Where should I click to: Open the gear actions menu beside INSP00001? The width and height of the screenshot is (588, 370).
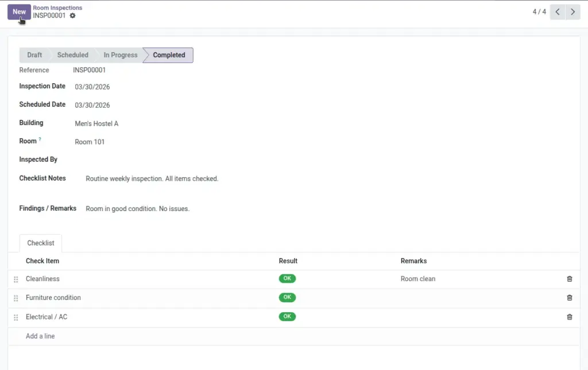72,15
